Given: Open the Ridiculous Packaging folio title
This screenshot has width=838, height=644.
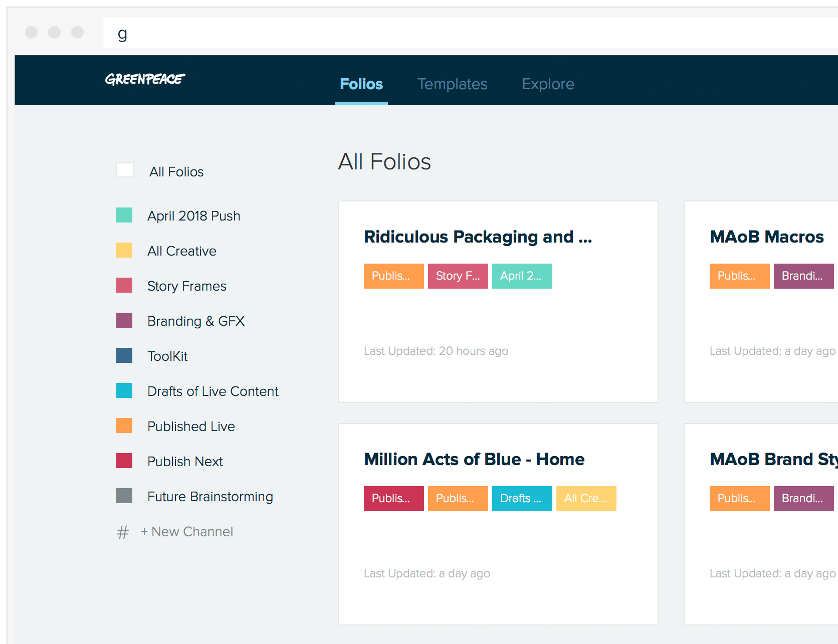Looking at the screenshot, I should click(x=478, y=237).
